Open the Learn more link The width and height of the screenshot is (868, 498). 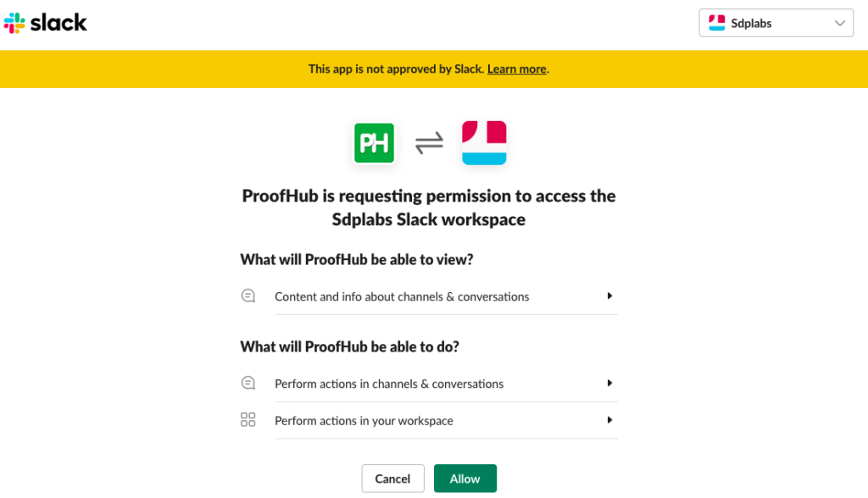(516, 69)
